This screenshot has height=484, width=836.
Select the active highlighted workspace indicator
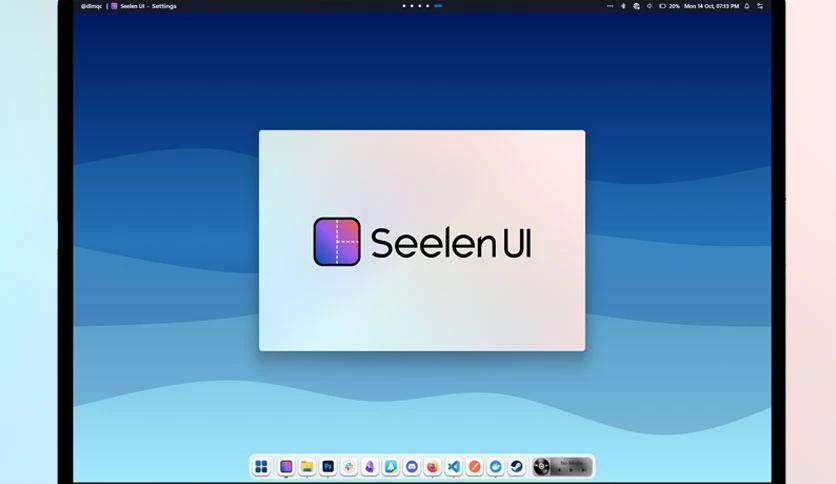pos(438,6)
